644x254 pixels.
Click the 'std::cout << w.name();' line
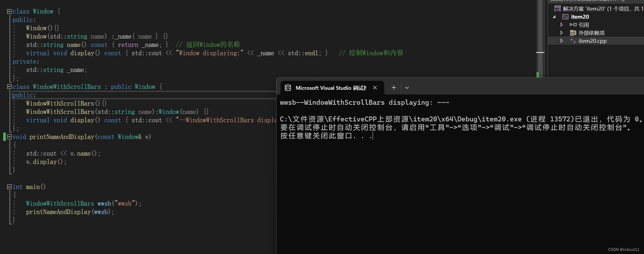point(63,154)
